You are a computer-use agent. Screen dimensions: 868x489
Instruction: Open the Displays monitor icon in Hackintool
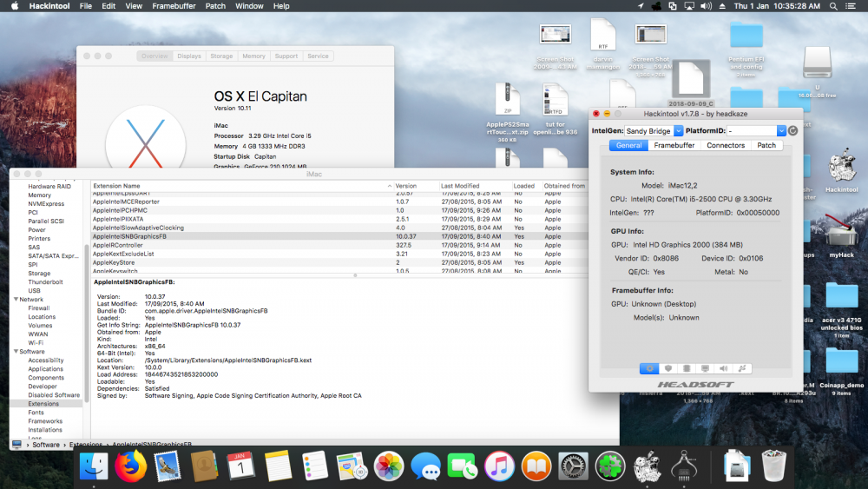[705, 368]
